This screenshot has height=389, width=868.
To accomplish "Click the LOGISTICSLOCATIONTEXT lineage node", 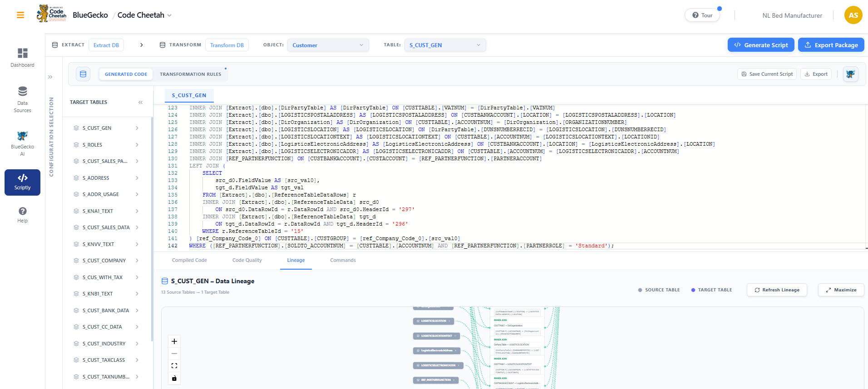I will click(x=437, y=336).
